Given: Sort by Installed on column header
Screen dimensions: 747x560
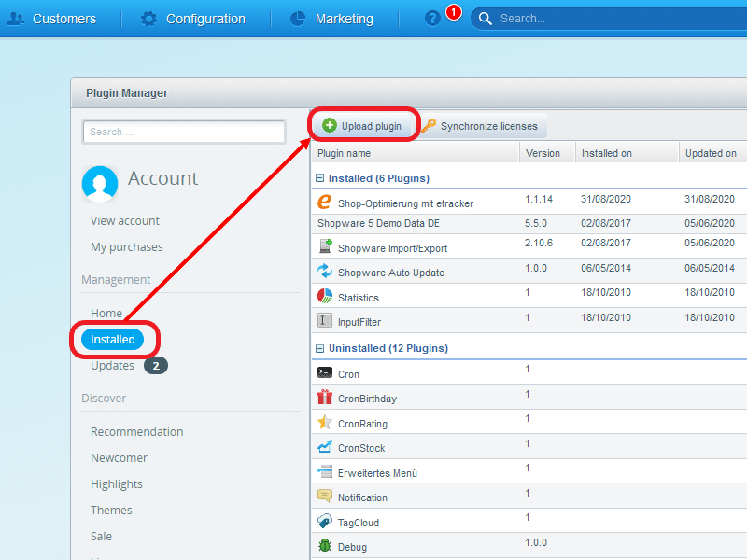Looking at the screenshot, I should click(x=627, y=153).
